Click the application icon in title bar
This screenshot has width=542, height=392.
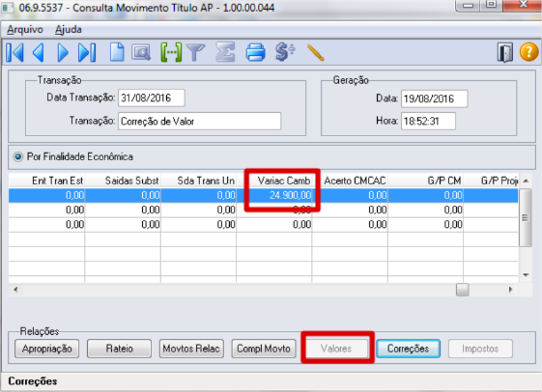8,8
